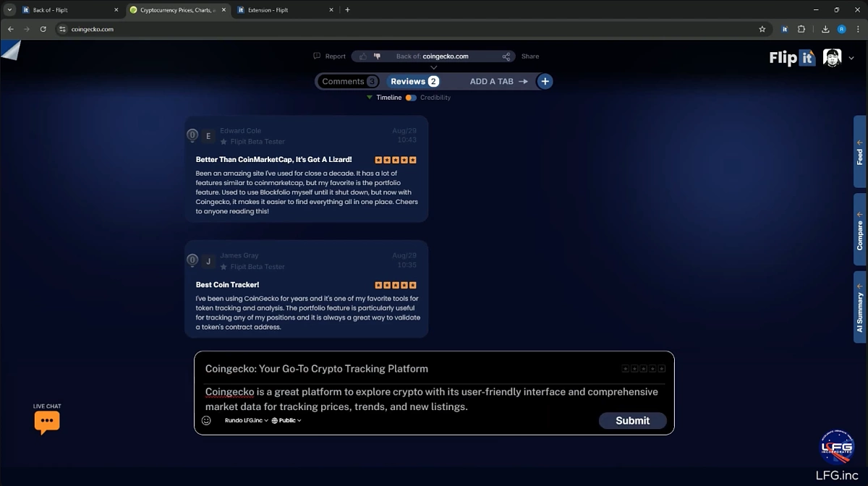Click the thumbs up icon
The image size is (868, 486).
(x=363, y=56)
